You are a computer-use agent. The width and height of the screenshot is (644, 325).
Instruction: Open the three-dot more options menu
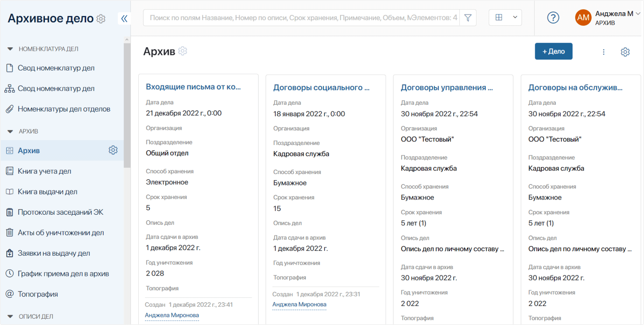tap(603, 52)
